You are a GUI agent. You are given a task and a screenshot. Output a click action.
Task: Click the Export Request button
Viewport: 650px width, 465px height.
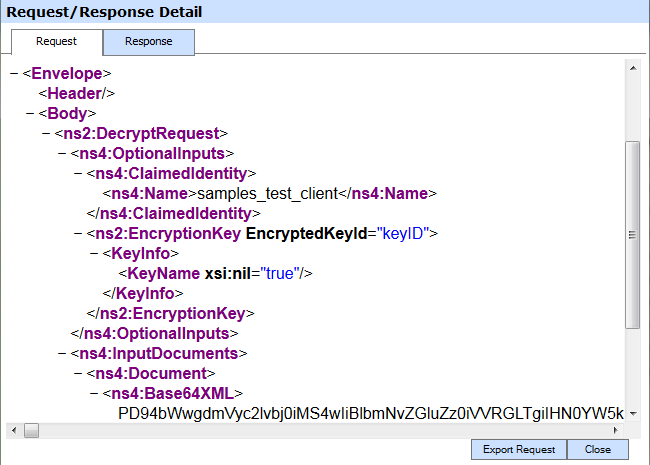(518, 449)
